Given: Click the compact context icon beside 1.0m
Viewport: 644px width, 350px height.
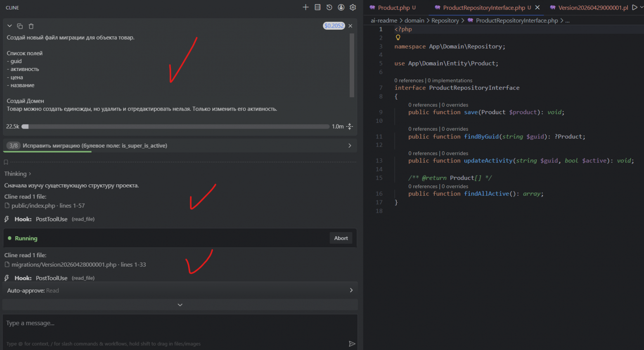Looking at the screenshot, I should point(350,127).
